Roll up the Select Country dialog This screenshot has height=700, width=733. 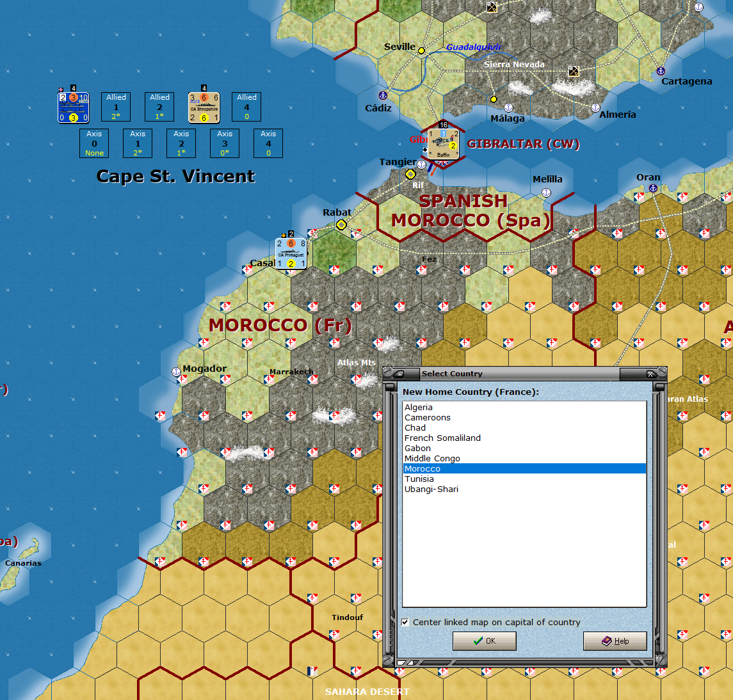click(x=399, y=374)
